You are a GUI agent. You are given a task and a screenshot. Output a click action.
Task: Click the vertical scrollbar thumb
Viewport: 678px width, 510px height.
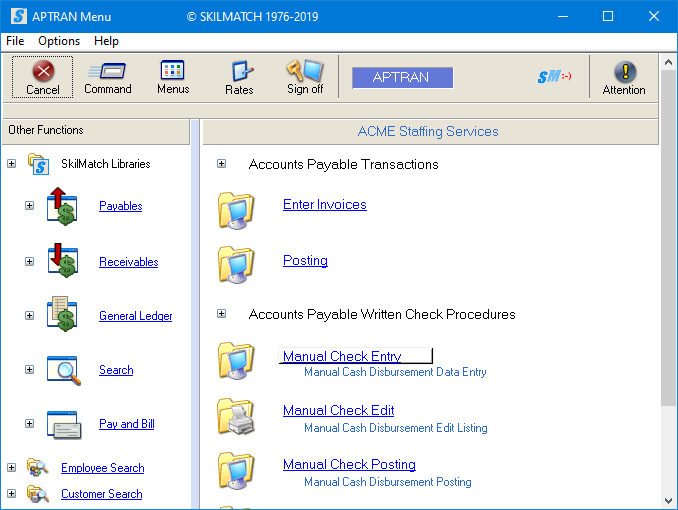click(668, 239)
